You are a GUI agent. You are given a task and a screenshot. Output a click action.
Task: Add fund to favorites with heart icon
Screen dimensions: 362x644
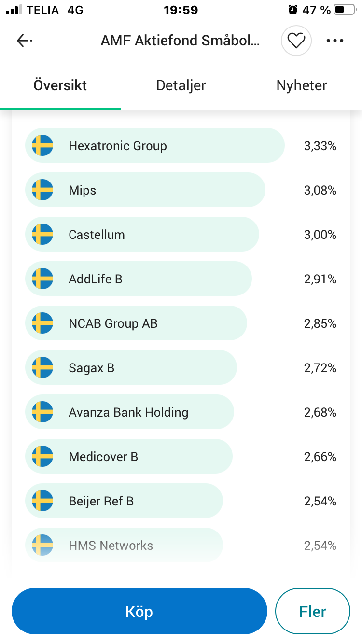(x=296, y=41)
